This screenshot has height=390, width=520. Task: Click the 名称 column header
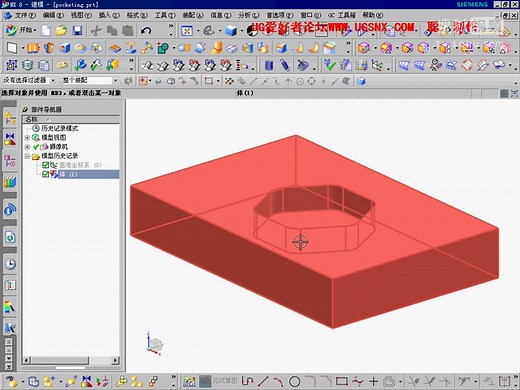pos(71,119)
